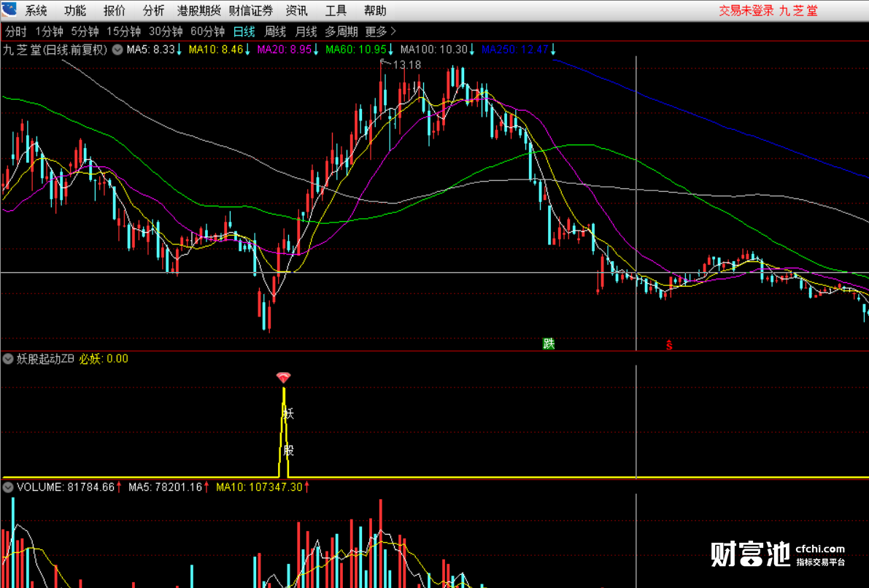Open the VOLUME panel dropdown arrow
Viewport: 869px width, 588px height.
pyautogui.click(x=8, y=488)
